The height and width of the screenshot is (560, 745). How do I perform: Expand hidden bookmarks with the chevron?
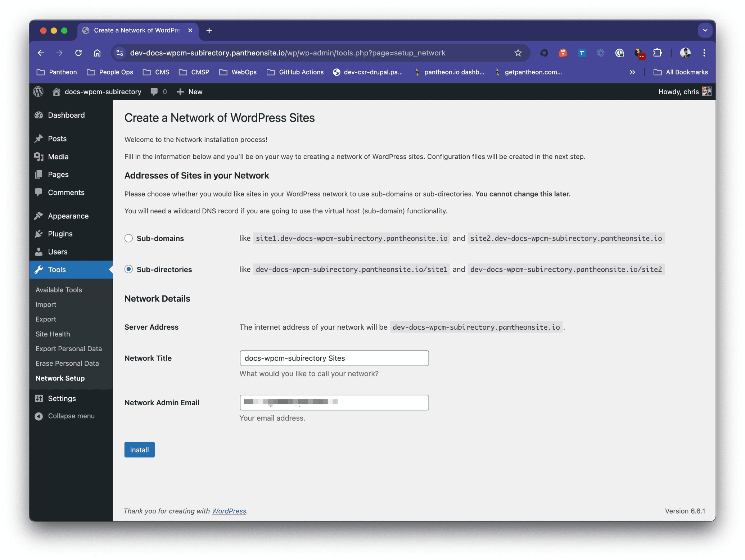[633, 72]
